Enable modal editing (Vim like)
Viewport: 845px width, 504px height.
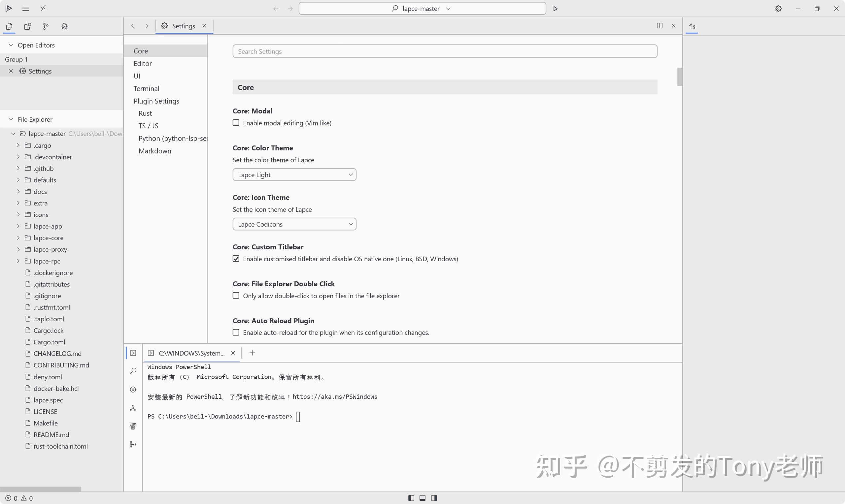(236, 123)
